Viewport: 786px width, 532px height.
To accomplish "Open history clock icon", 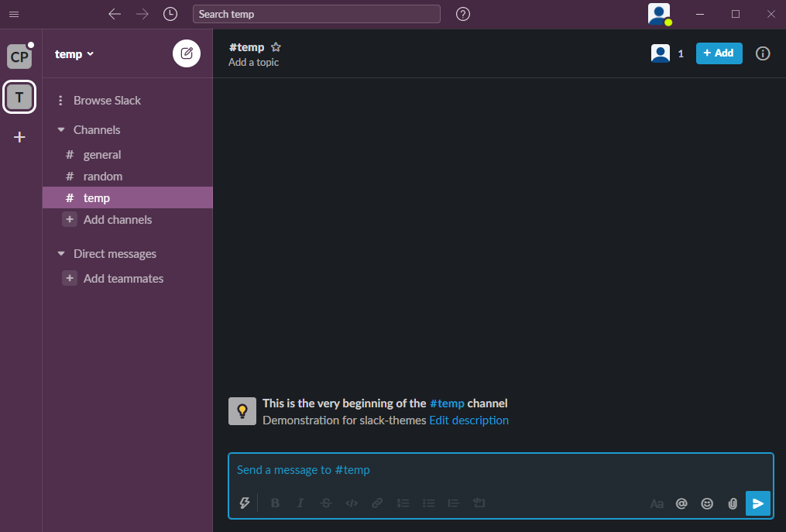I will click(170, 14).
